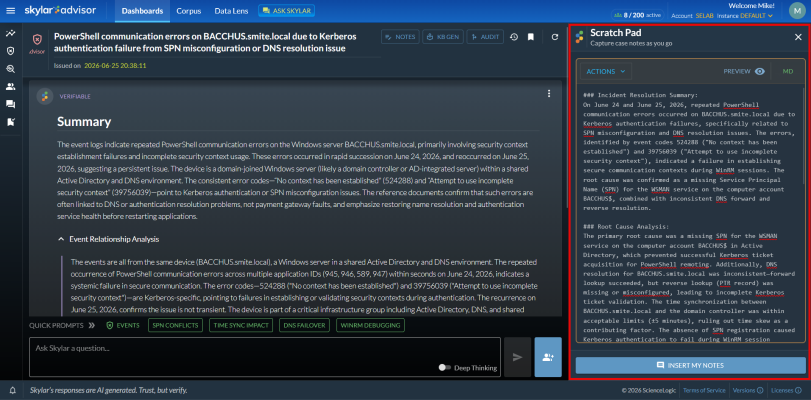The width and height of the screenshot is (811, 400).
Task: Open the notifications bell
Action: pos(12,390)
